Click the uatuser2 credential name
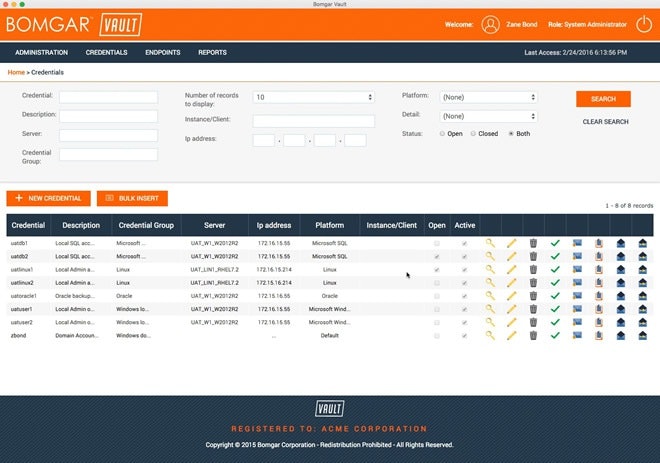 point(21,322)
